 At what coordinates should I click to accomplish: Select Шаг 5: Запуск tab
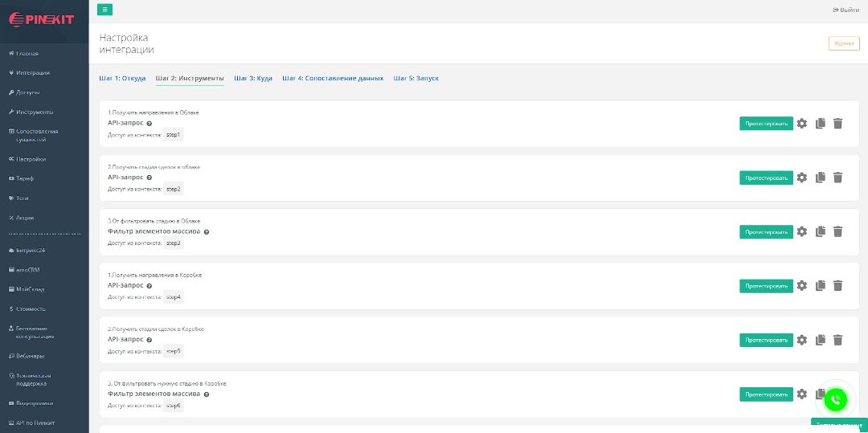tap(416, 79)
